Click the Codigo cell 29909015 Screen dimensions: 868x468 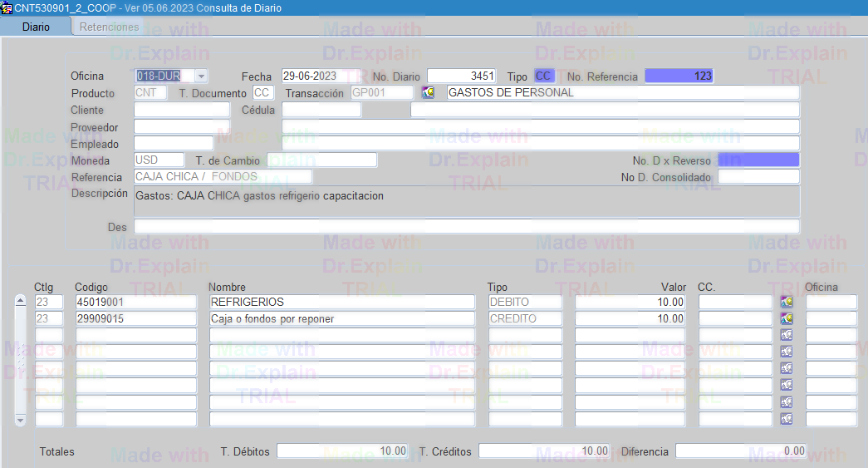tap(135, 318)
